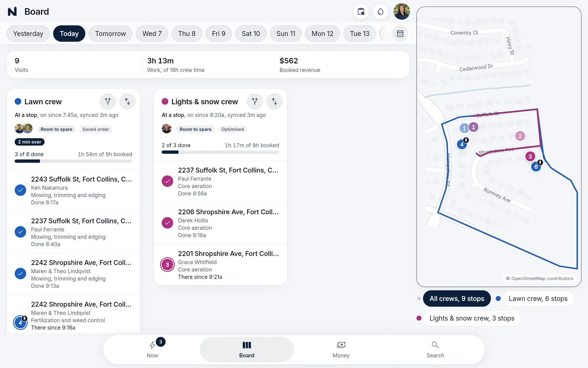
Task: Switch to the Tue 13 tab
Action: pyautogui.click(x=360, y=34)
